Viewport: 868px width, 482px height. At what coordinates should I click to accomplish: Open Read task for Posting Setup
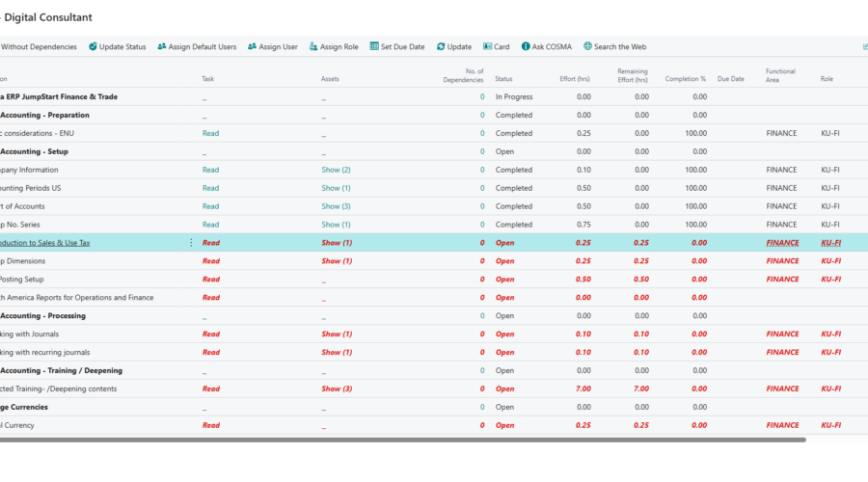(211, 280)
